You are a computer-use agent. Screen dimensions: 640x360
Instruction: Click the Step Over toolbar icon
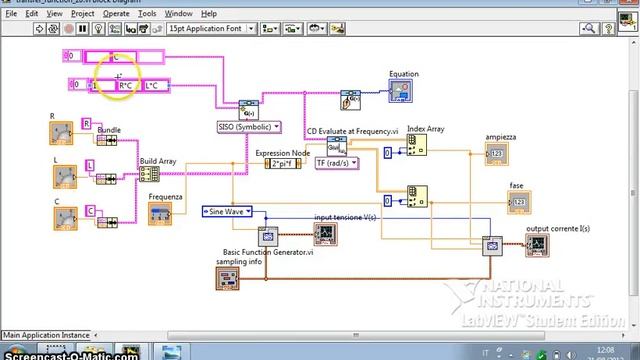pyautogui.click(x=144, y=29)
